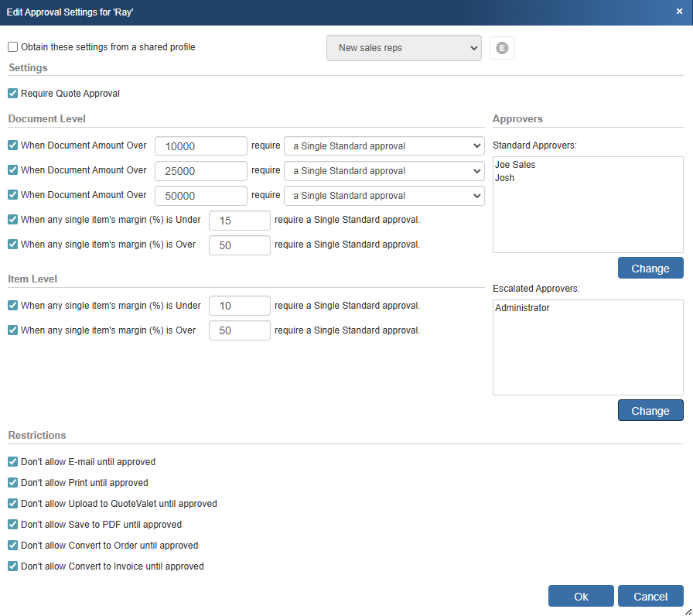Click the document amount field containing 10000
Screen dimensions: 693x616
coord(201,146)
